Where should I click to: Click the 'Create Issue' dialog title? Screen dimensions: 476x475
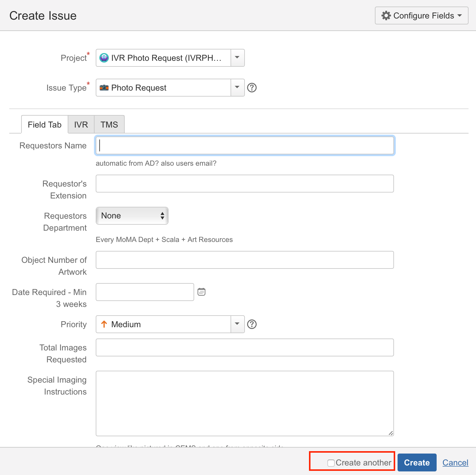(43, 15)
